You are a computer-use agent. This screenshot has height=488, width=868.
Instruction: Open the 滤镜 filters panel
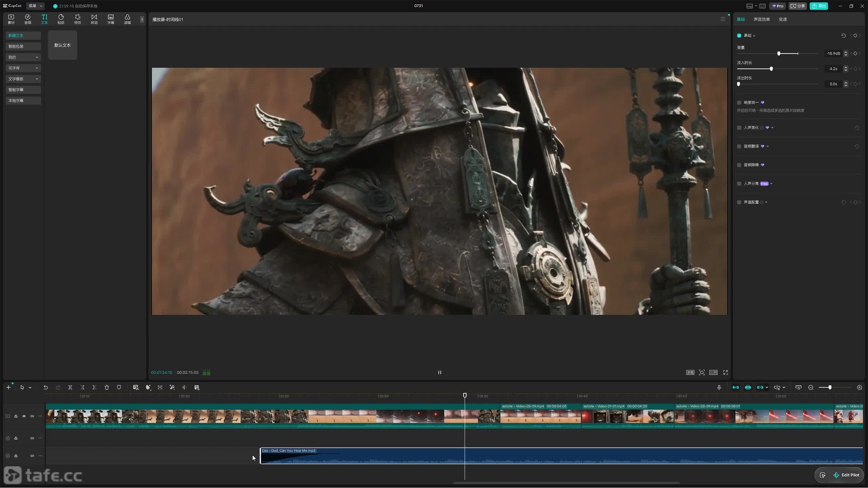(x=127, y=19)
